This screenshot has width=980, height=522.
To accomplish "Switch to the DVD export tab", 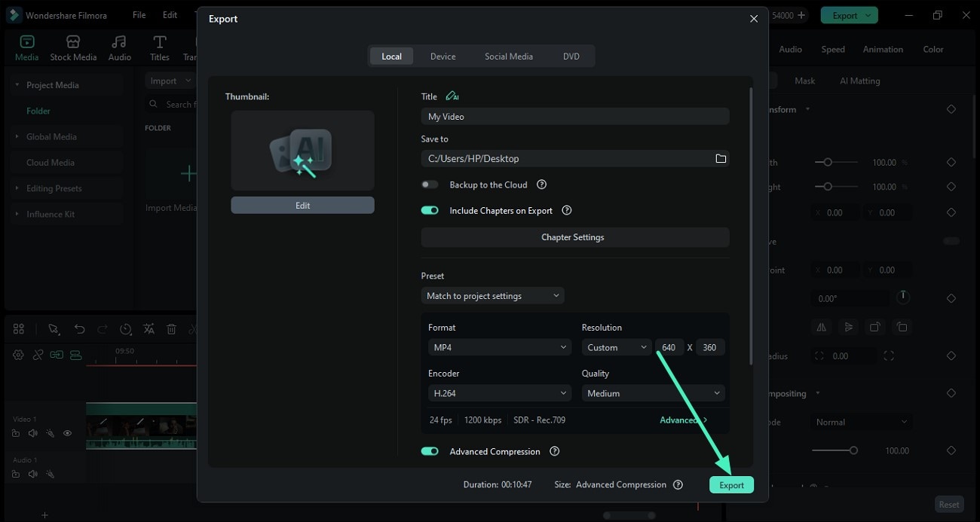I will [x=571, y=56].
